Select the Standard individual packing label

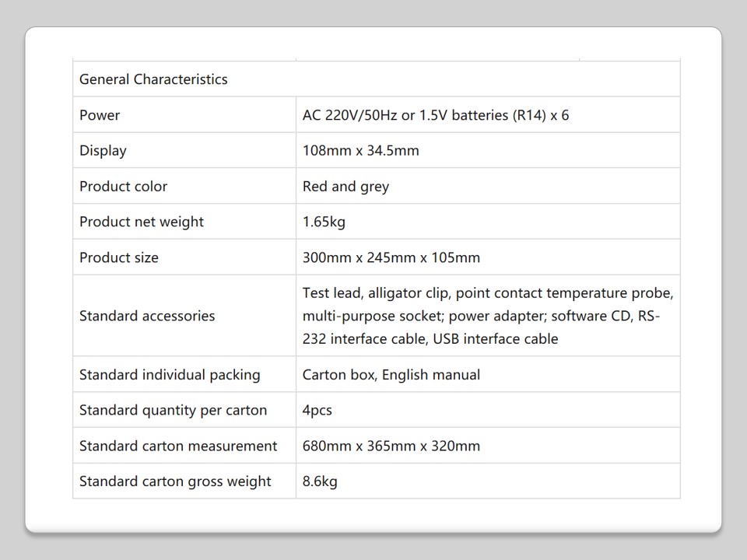(x=170, y=375)
